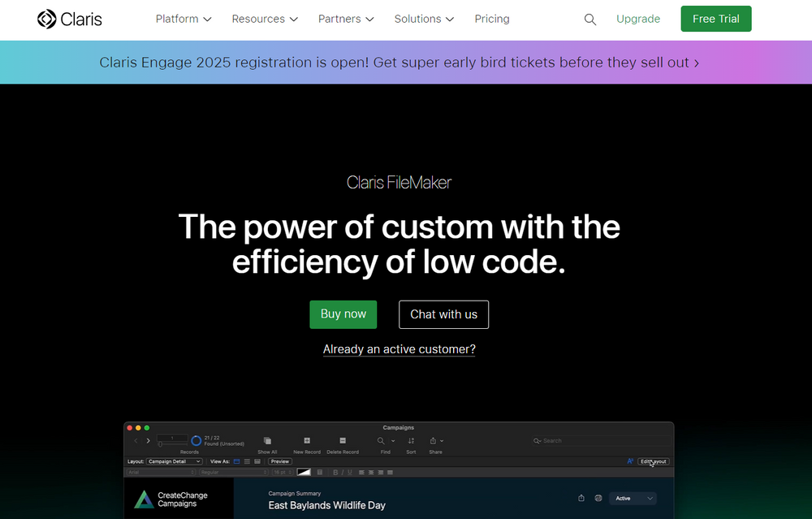
Task: Click the Claris logo
Action: point(70,19)
